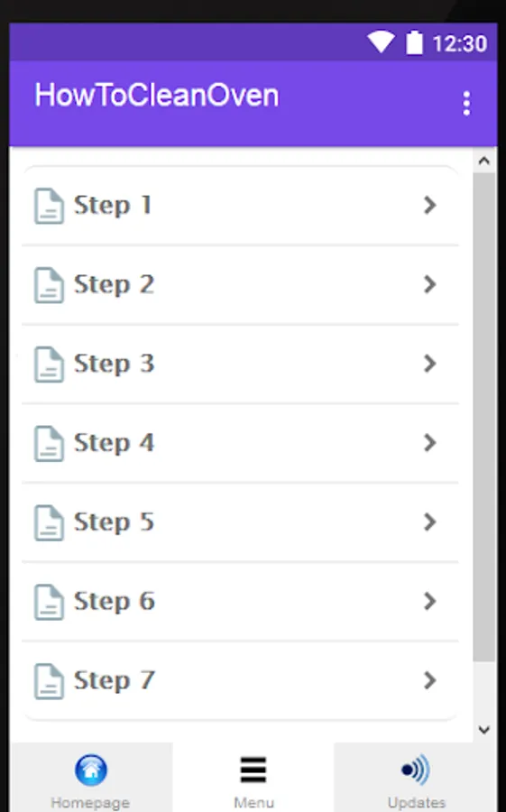Screen dimensions: 506x812
Task: Tap the hamburger Menu icon
Action: (x=253, y=770)
